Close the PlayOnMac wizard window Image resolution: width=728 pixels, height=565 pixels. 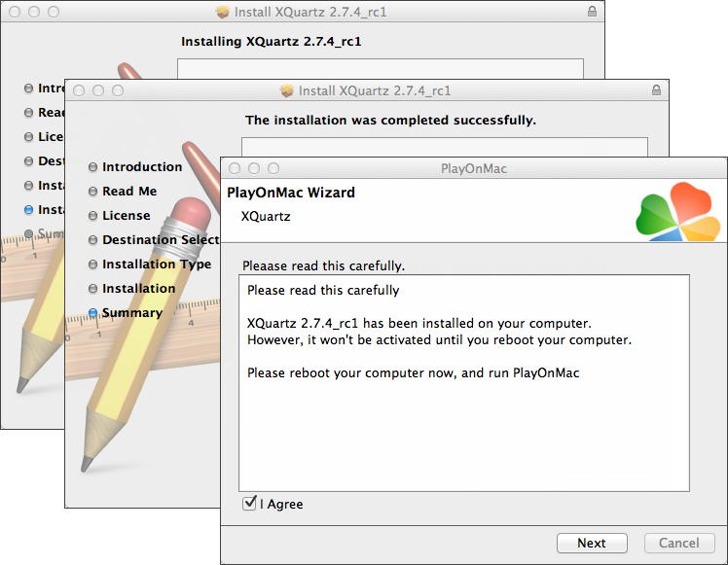235,168
